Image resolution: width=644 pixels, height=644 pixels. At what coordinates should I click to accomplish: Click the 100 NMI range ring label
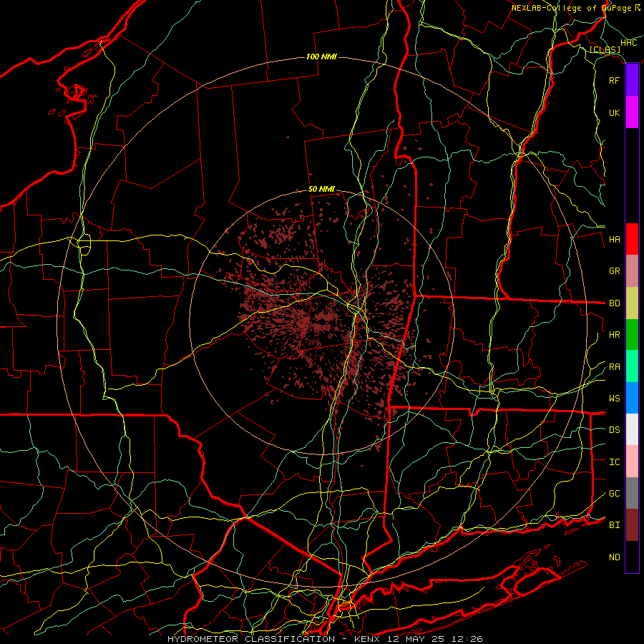(321, 57)
